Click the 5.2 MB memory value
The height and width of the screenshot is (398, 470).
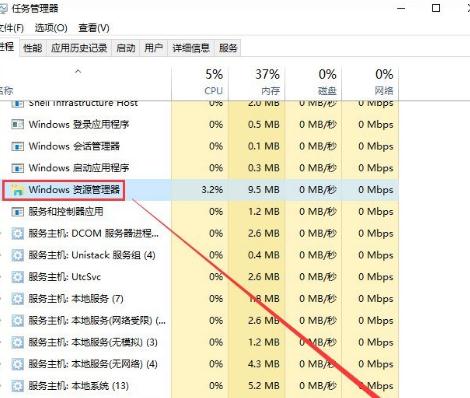click(x=263, y=386)
